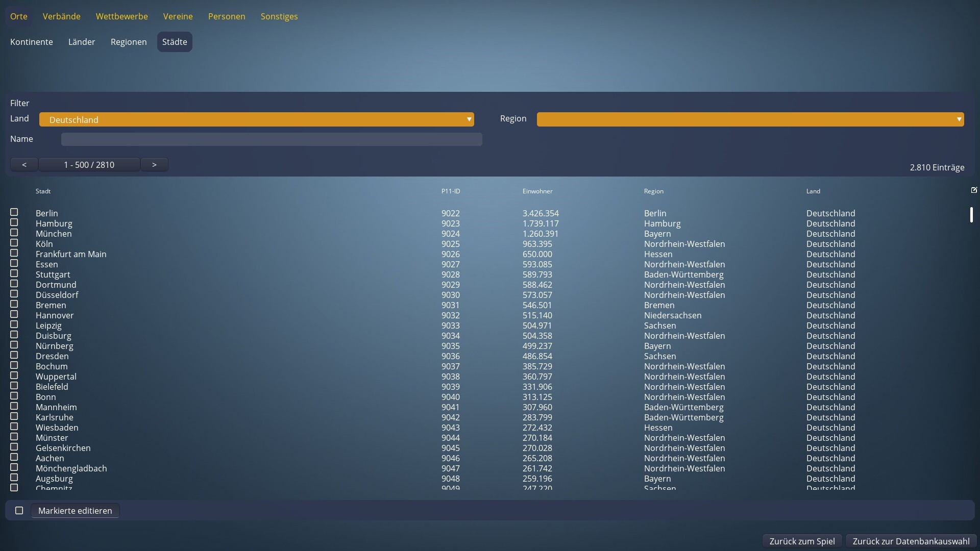Open the Land dropdown showing Deutschland
The height and width of the screenshot is (551, 980).
[257, 119]
